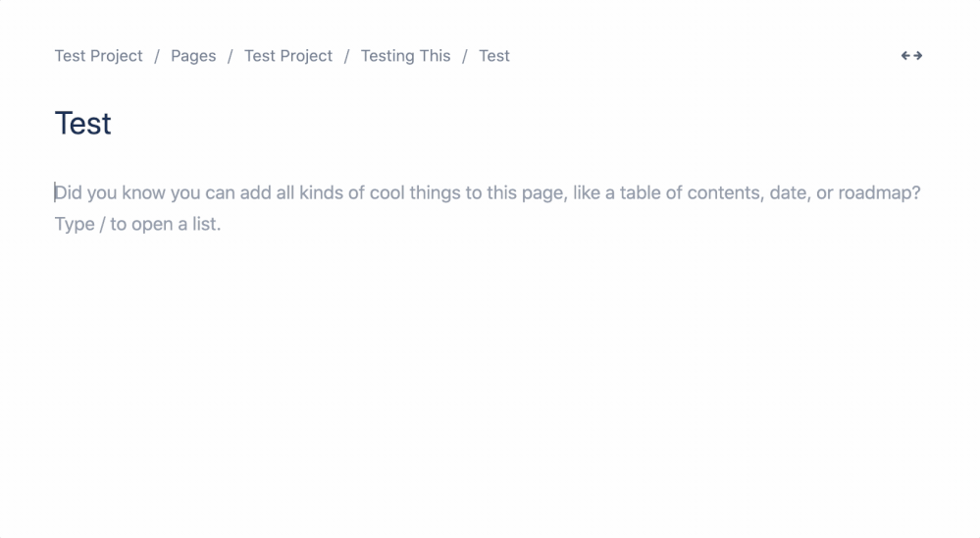Toggle the page width expand arrows icon
Viewport: 980px width, 538px height.
(x=912, y=56)
